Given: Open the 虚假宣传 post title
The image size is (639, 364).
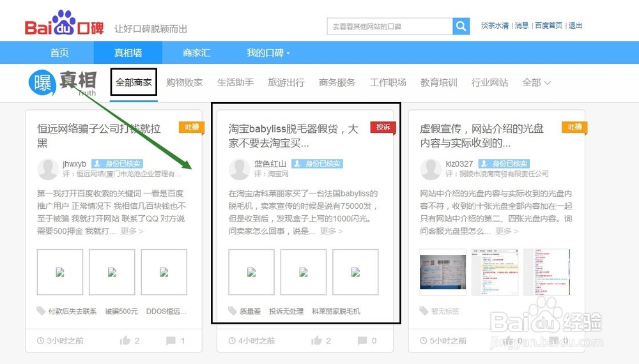Looking at the screenshot, I should 482,136.
